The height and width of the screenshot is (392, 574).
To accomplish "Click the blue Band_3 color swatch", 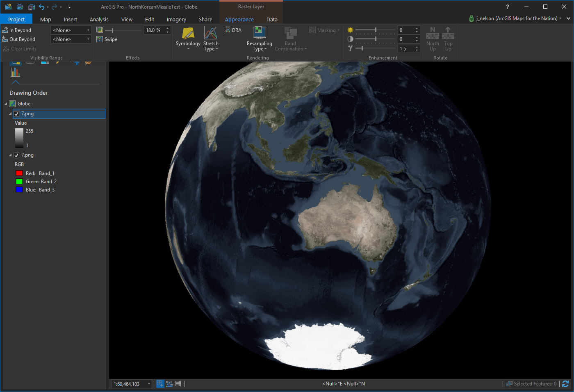I will (x=19, y=189).
